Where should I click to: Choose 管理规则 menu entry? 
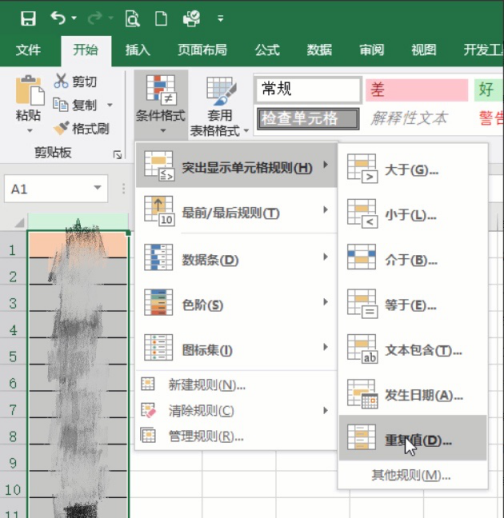(236, 436)
